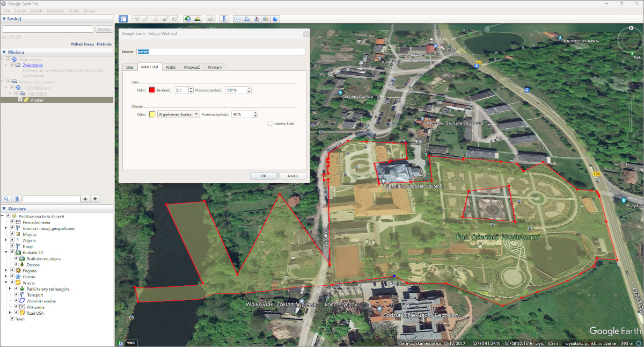Open the Wypełnienie i kontur dropdown
The width and height of the screenshot is (644, 347).
pos(178,114)
